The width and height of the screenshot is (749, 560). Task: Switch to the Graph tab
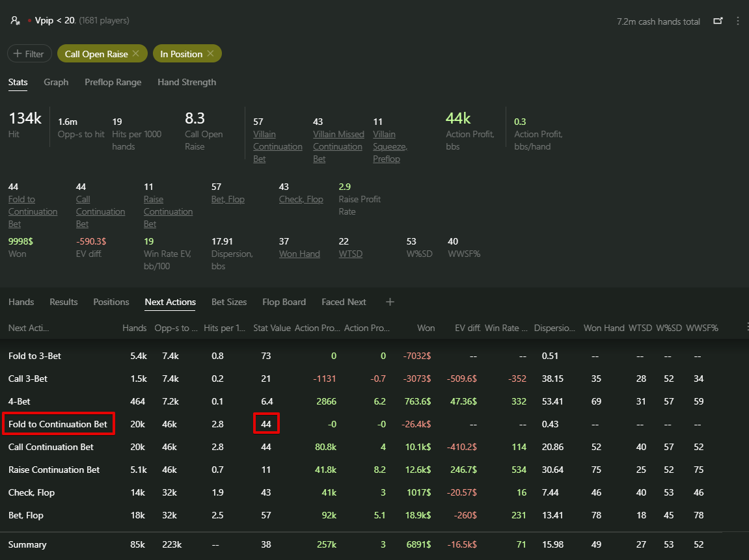tap(56, 82)
